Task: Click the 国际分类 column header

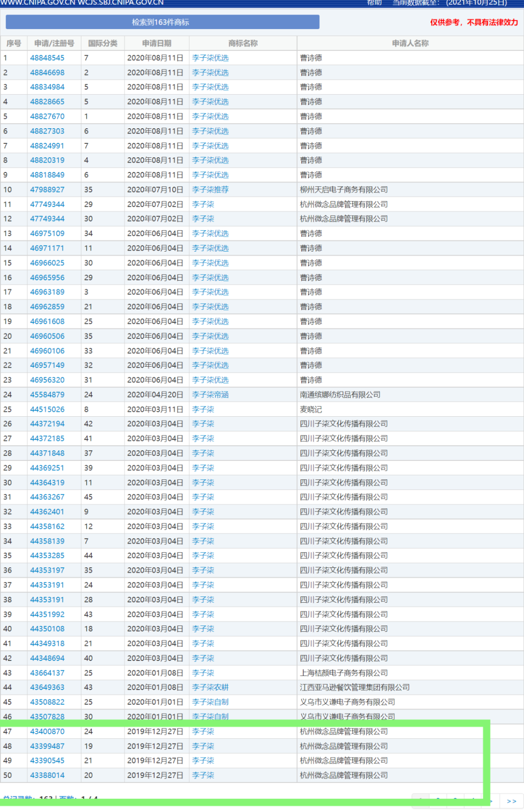Action: [103, 43]
